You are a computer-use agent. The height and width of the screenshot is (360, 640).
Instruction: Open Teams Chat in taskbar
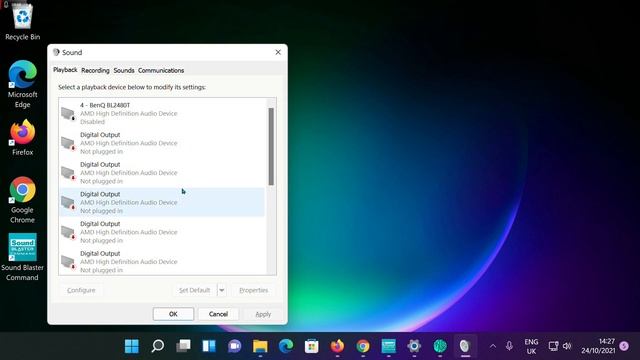(x=235, y=346)
